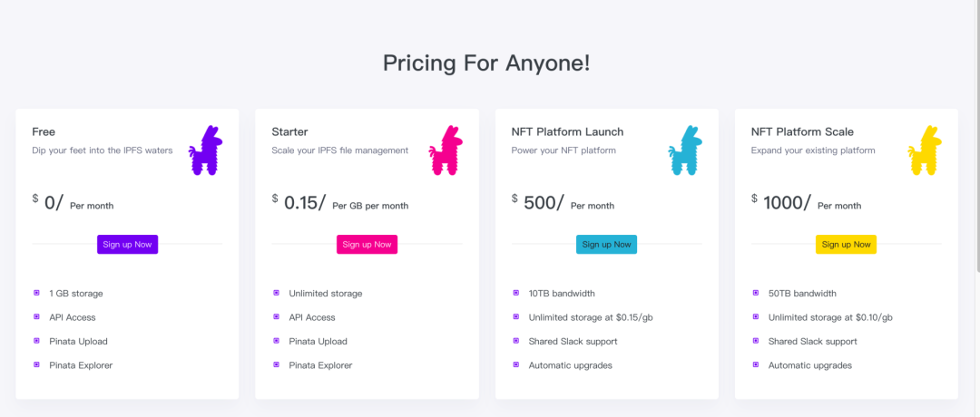The image size is (980, 417).
Task: Select the NFT Platform Launch heading
Action: (567, 132)
